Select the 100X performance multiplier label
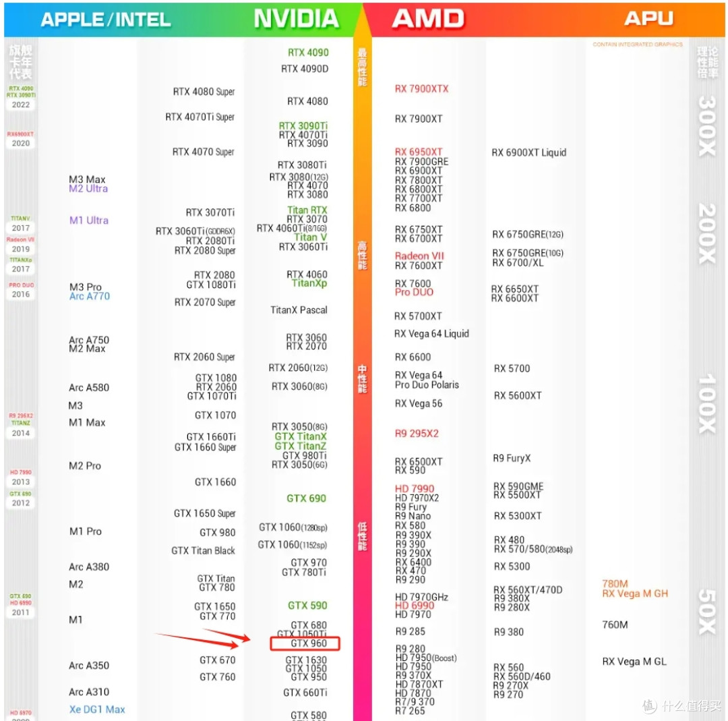 tap(706, 404)
